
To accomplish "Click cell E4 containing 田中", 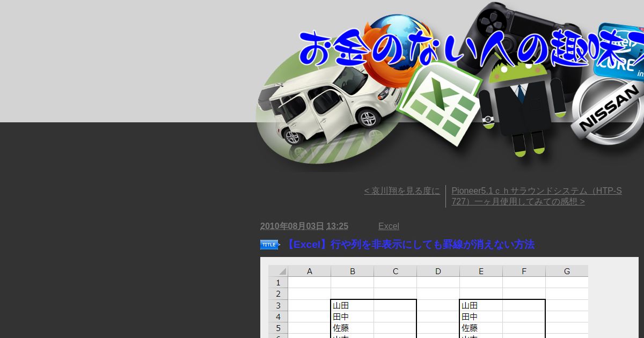I will [481, 317].
